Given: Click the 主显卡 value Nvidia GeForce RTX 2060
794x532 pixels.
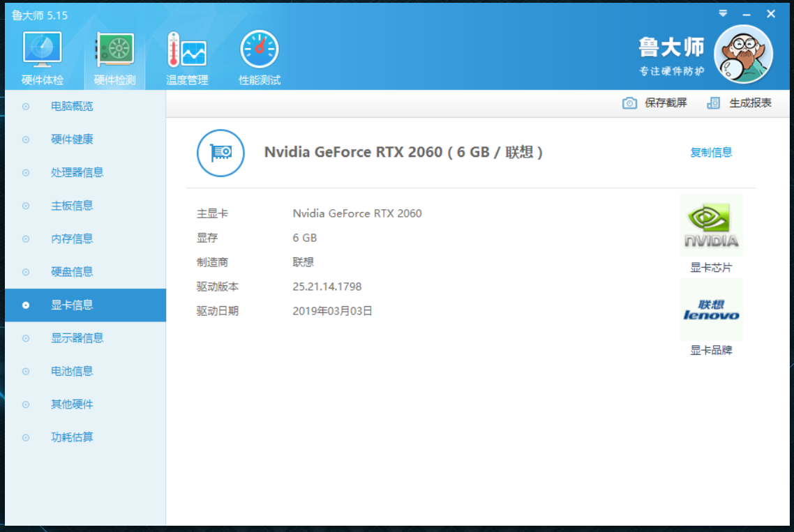Looking at the screenshot, I should click(357, 213).
